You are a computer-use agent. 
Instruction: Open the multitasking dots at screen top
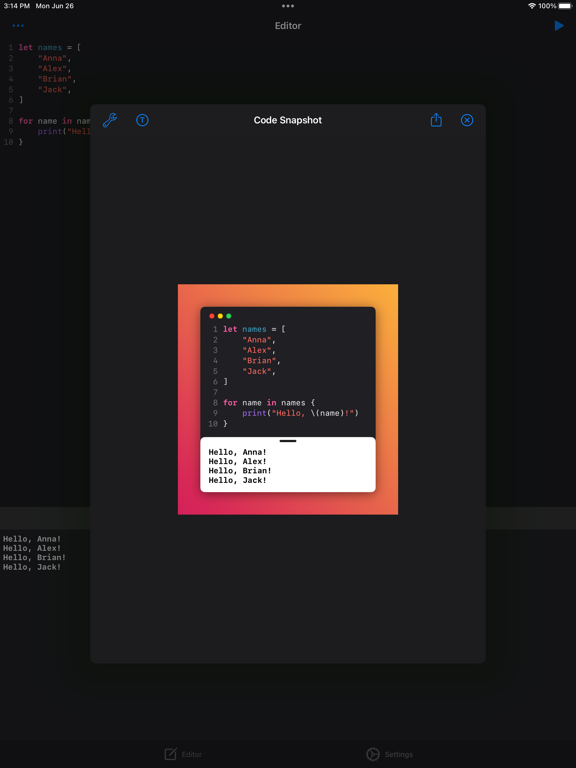tap(288, 6)
